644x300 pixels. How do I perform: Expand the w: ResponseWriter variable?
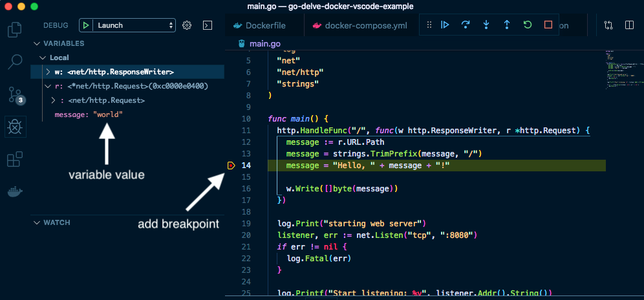coord(48,72)
